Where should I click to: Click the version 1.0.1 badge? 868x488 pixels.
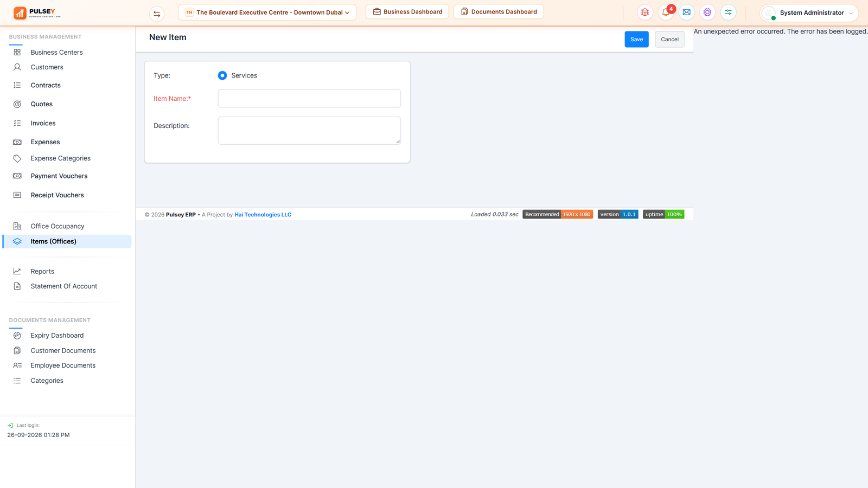[618, 214]
